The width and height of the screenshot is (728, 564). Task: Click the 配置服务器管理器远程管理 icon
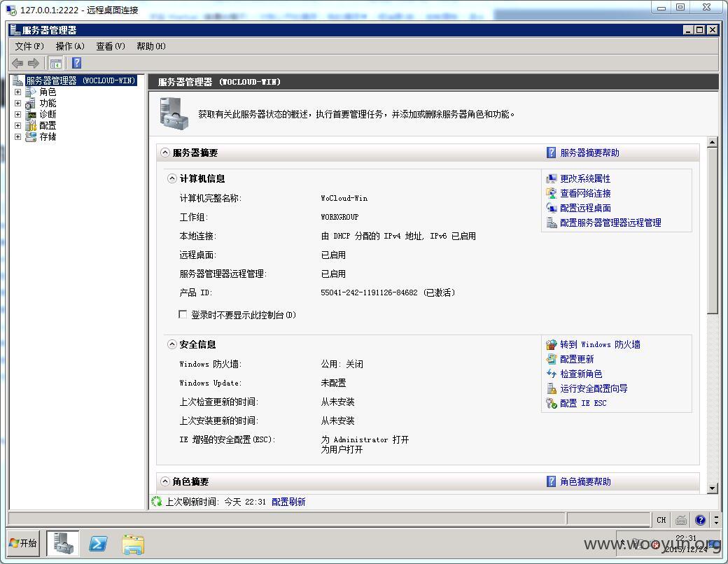pyautogui.click(x=551, y=223)
